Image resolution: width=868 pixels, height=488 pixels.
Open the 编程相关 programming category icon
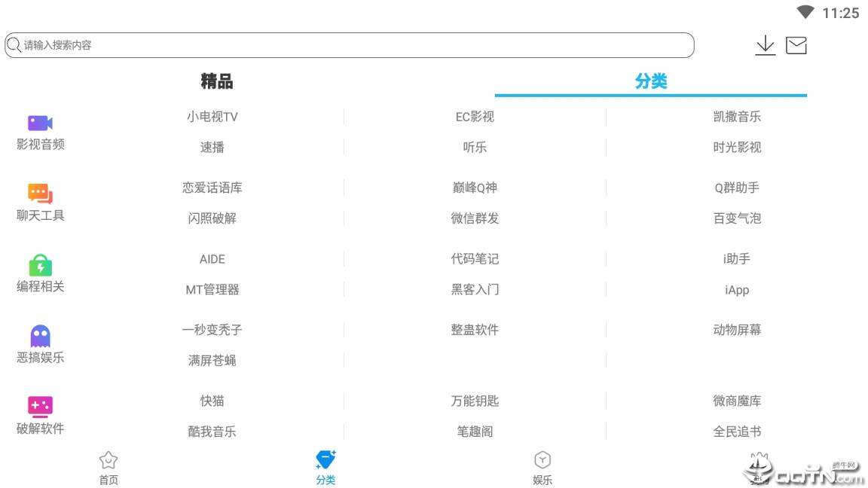pos(39,264)
